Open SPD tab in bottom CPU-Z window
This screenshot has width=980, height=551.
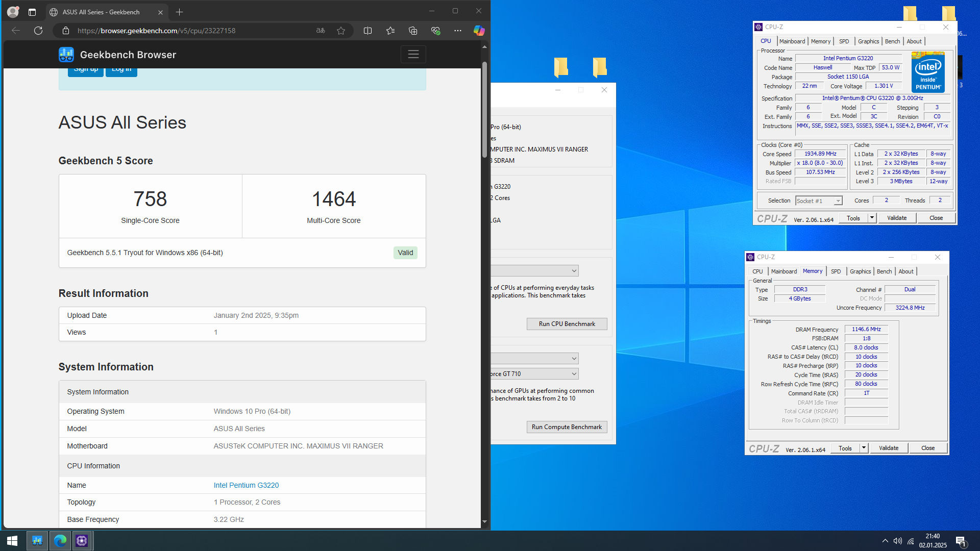tap(836, 271)
